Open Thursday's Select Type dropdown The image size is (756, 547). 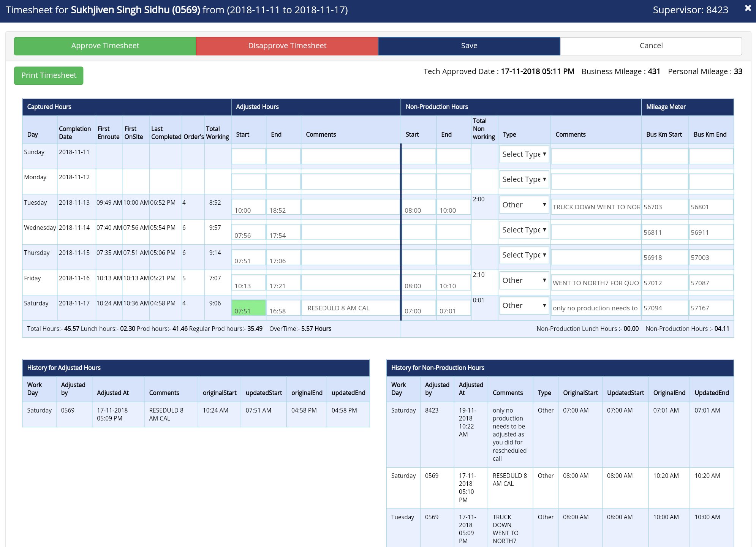[x=524, y=255]
